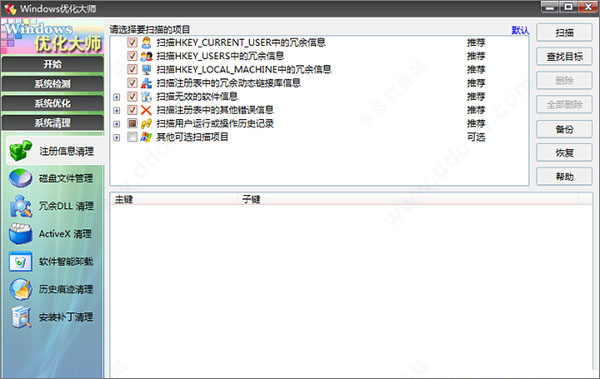The height and width of the screenshot is (379, 600).
Task: Click the document 安装补丁清理 icon
Action: (21, 317)
